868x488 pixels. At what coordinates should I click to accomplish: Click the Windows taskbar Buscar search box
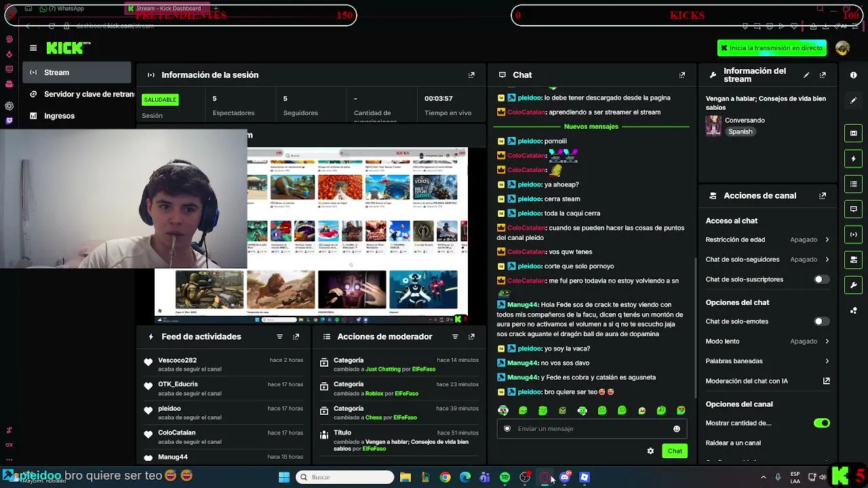click(x=345, y=478)
